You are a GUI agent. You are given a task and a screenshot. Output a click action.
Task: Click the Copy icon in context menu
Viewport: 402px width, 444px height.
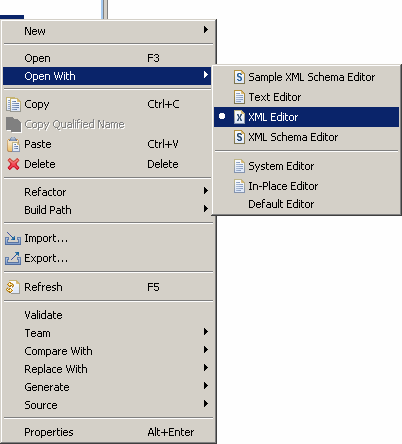[x=13, y=104]
